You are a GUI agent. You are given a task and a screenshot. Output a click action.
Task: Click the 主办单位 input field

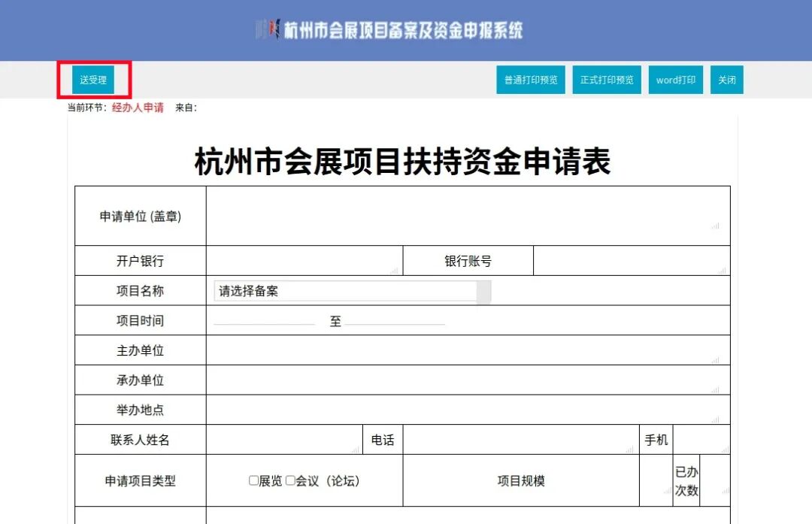tap(466, 350)
